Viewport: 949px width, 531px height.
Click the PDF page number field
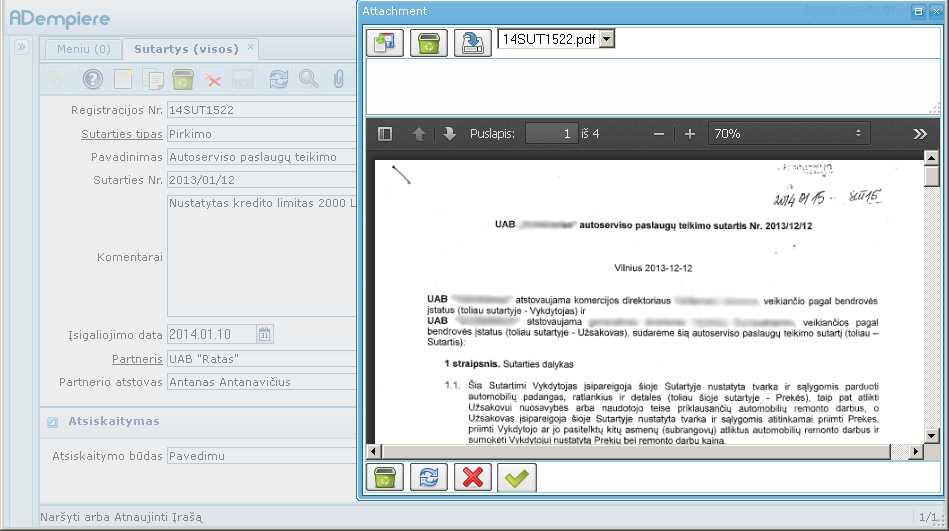tap(551, 134)
